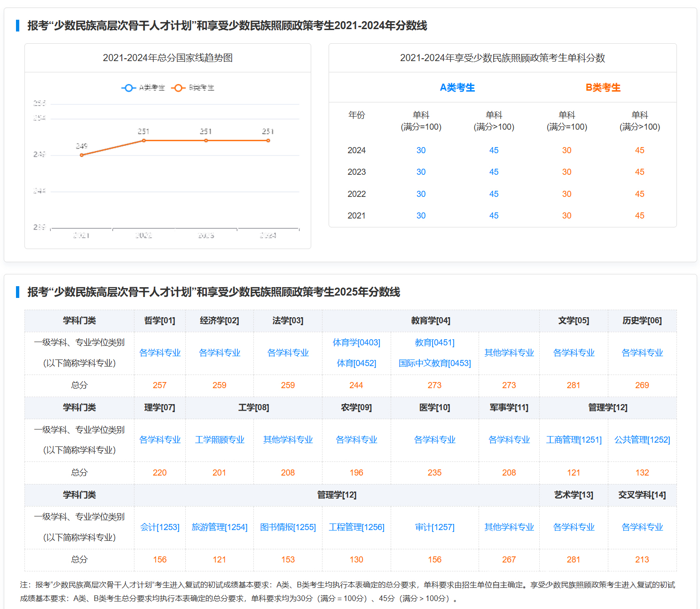The height and width of the screenshot is (609, 700).
Task: Open the 审计[1257] link
Action: click(434, 527)
